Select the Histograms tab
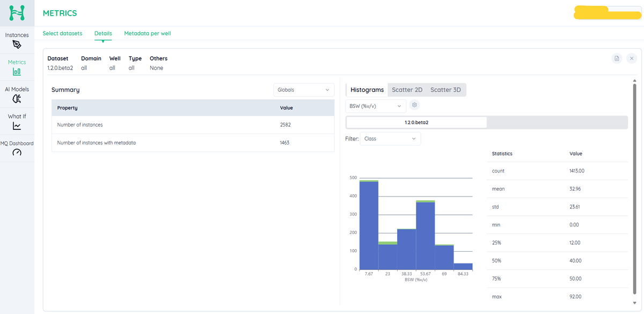The height and width of the screenshot is (314, 644). click(x=367, y=90)
